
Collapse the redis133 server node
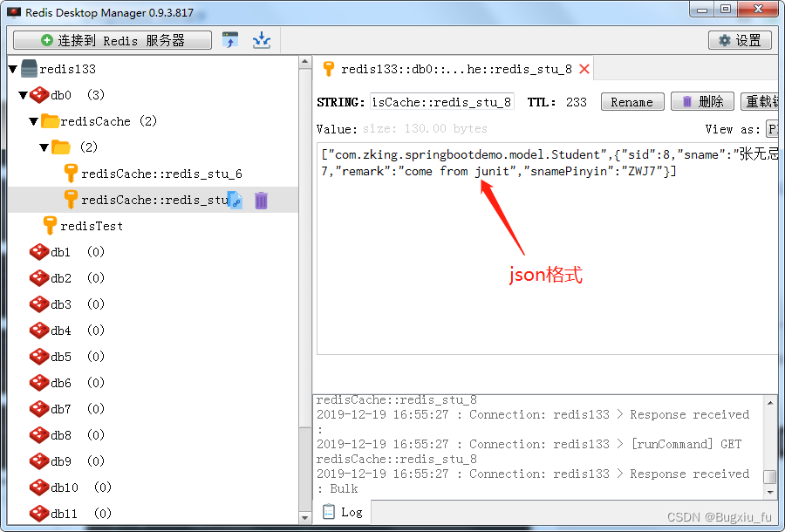13,69
